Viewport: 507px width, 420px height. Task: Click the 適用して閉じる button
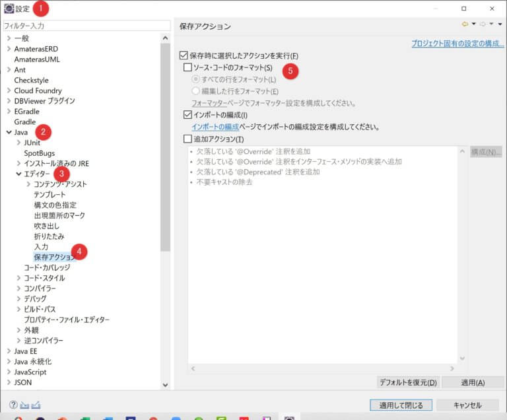401,405
